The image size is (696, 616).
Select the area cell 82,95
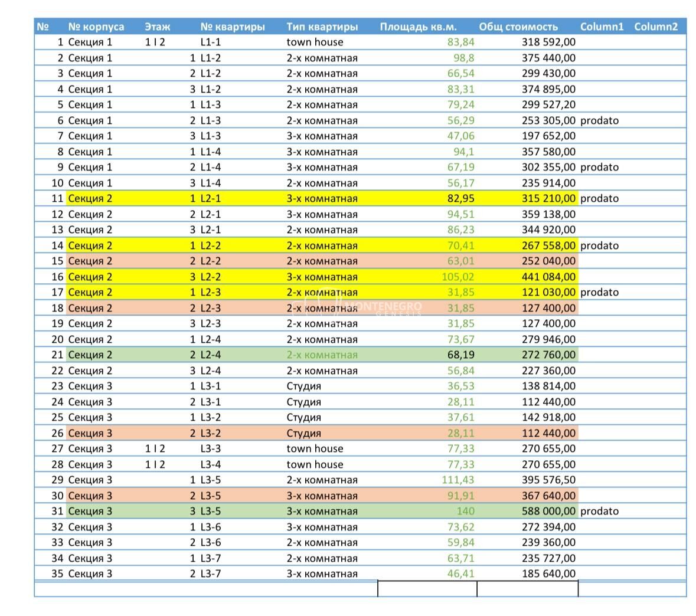click(x=460, y=198)
